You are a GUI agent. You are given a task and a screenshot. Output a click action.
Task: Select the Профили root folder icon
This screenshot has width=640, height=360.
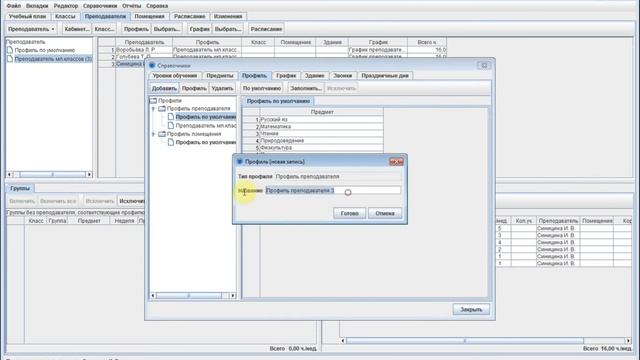coord(153,100)
